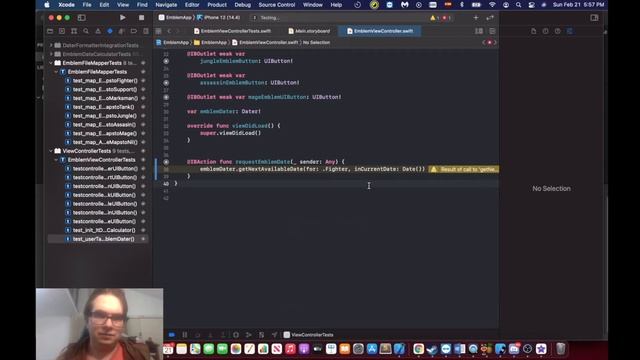Collapse the EmblemFileMapperTests bundle
Screen dimensions: 640x360
pyautogui.click(x=51, y=63)
